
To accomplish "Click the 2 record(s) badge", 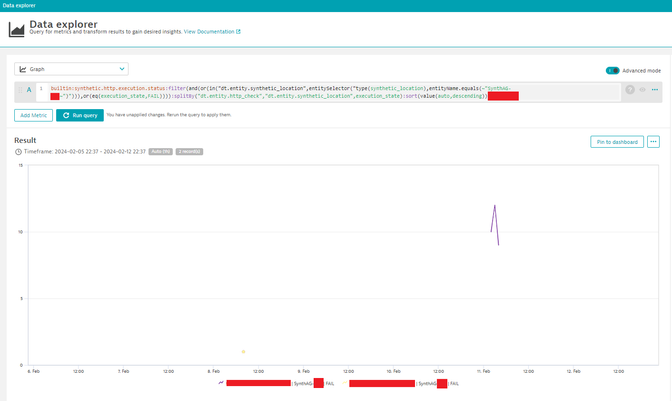I will click(189, 151).
